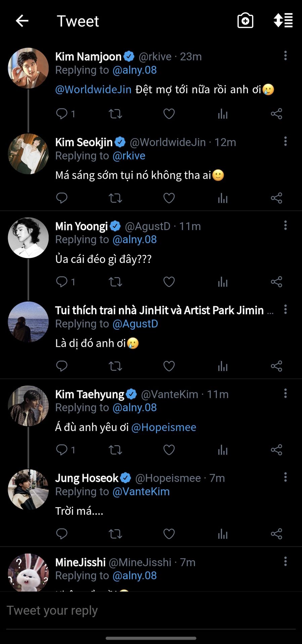Share Kim Taehyung's tweet
The height and width of the screenshot is (644, 302).
coord(276,450)
